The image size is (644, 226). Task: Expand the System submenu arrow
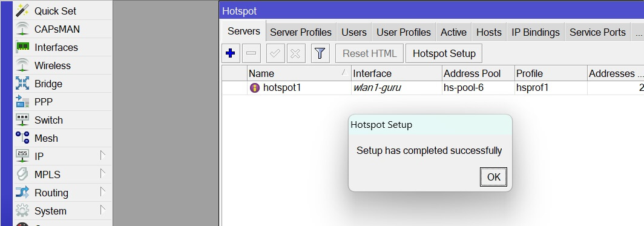[103, 210]
